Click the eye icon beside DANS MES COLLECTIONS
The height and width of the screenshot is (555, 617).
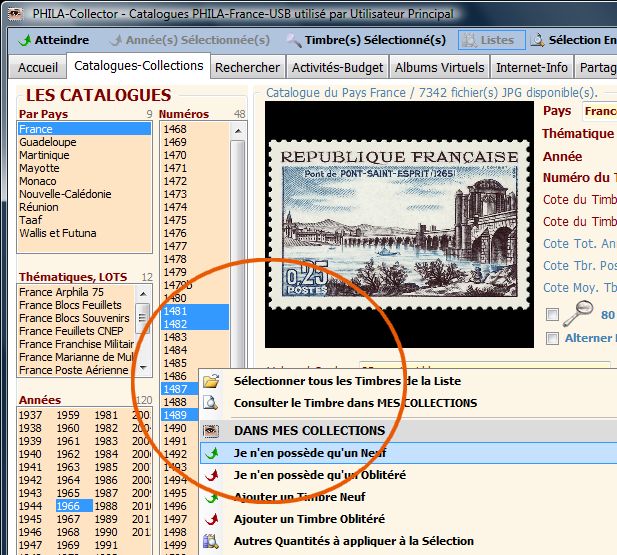point(211,431)
